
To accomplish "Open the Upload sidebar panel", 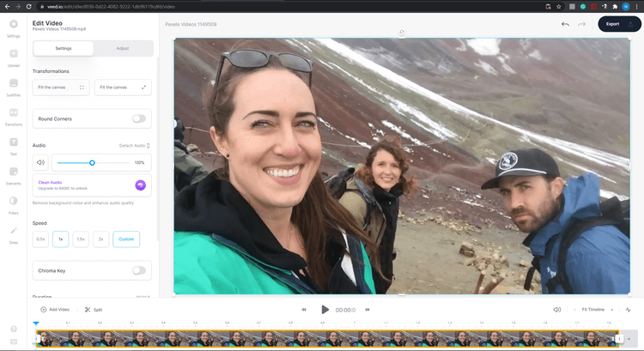I will (14, 57).
